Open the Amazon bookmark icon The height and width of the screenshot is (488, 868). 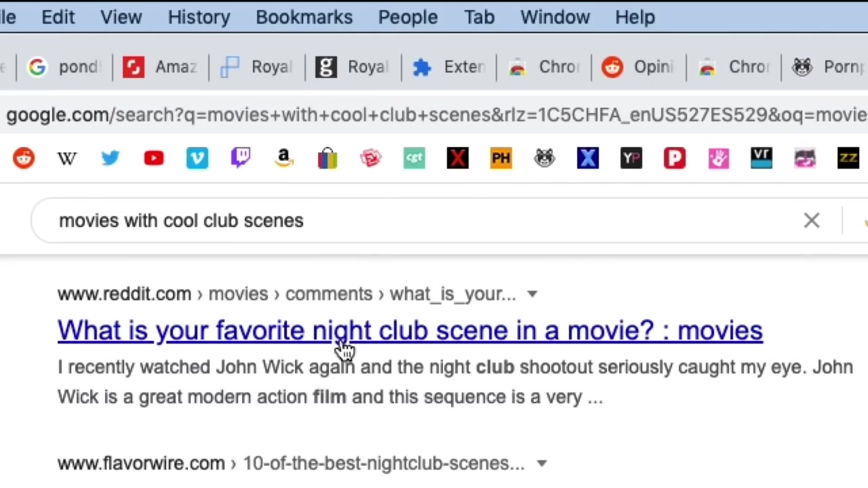pos(284,159)
